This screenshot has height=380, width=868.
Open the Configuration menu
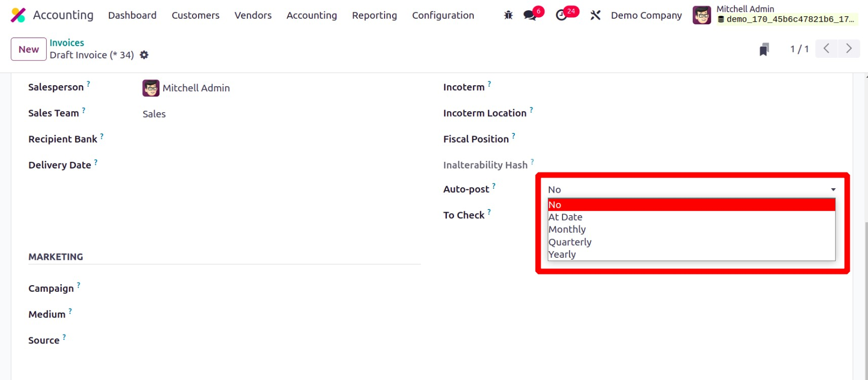pyautogui.click(x=443, y=15)
